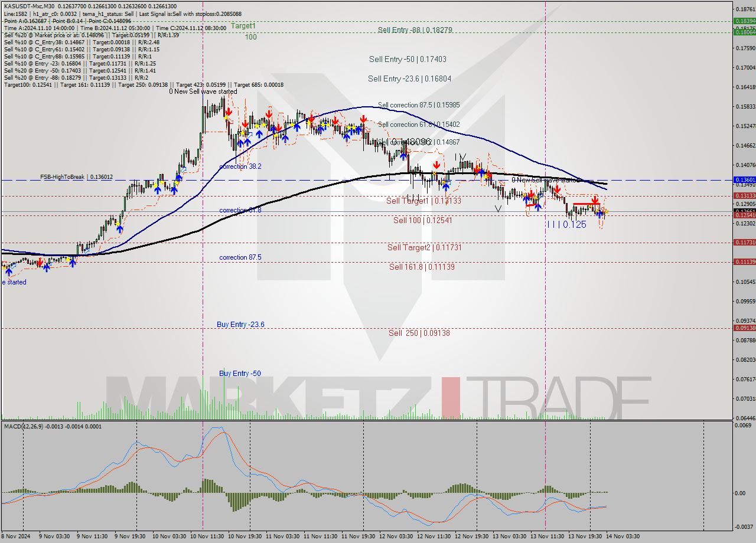The image size is (756, 543).
Task: Click the 'correction 87.5' label
Action: [x=240, y=257]
